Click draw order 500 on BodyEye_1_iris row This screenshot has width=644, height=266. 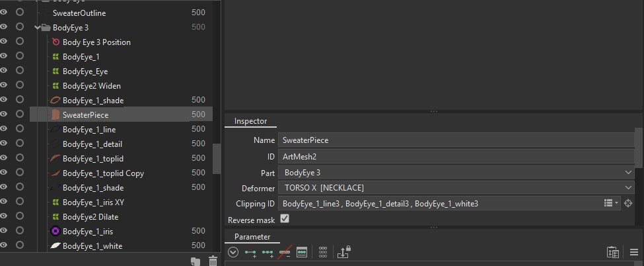pos(198,230)
